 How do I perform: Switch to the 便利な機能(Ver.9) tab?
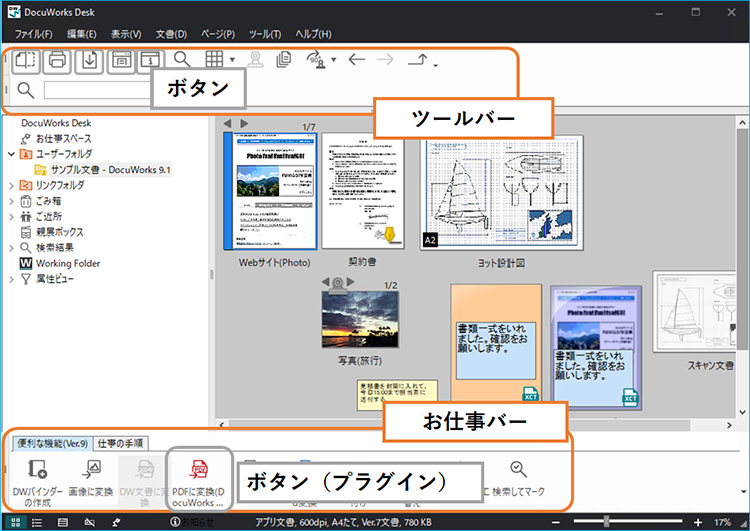click(53, 443)
